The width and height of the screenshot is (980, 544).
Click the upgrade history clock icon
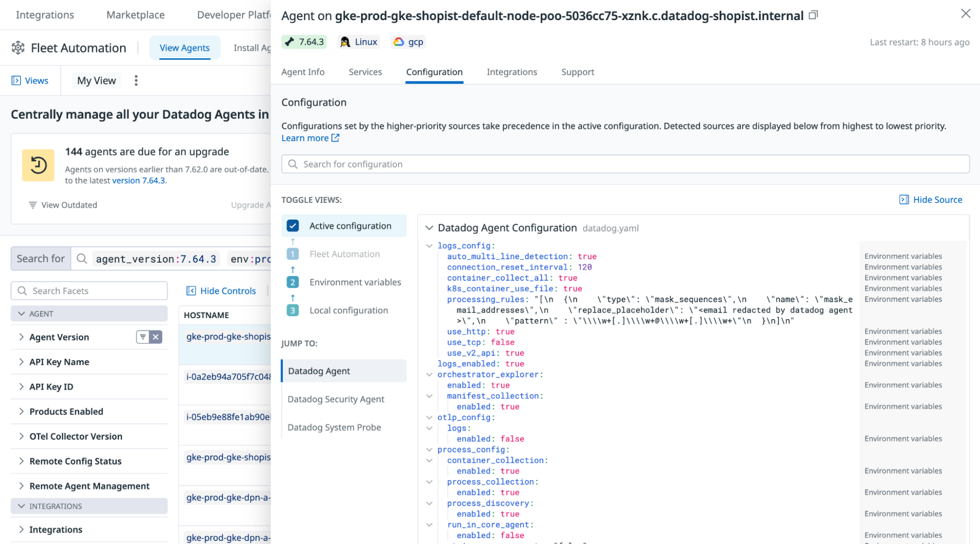[38, 165]
